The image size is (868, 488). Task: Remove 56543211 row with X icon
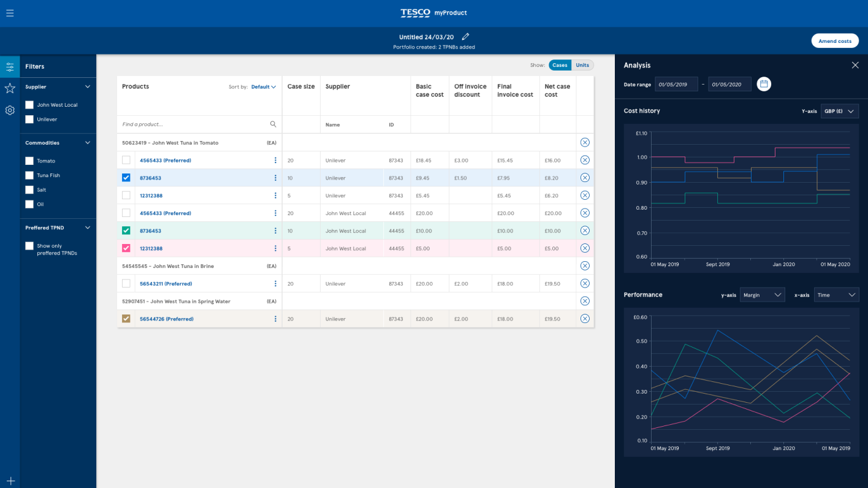pos(585,283)
